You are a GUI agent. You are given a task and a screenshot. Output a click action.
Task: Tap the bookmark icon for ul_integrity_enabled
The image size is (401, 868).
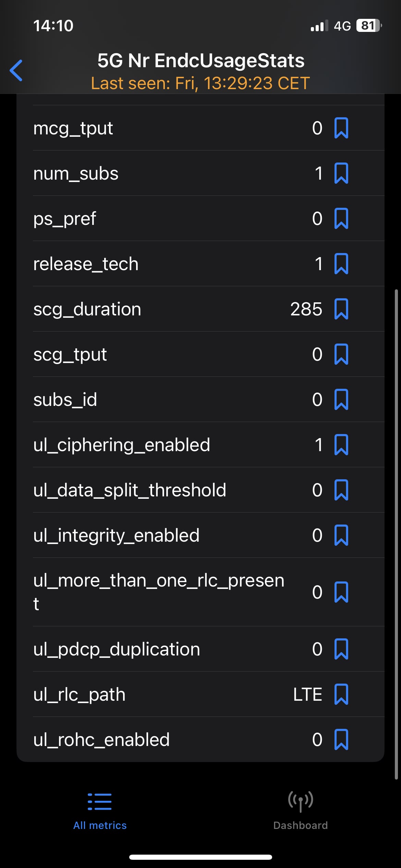pyautogui.click(x=341, y=535)
